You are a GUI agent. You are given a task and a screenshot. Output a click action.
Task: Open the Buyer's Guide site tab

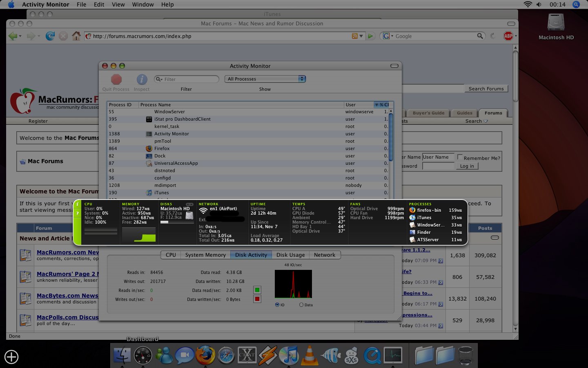tap(428, 113)
